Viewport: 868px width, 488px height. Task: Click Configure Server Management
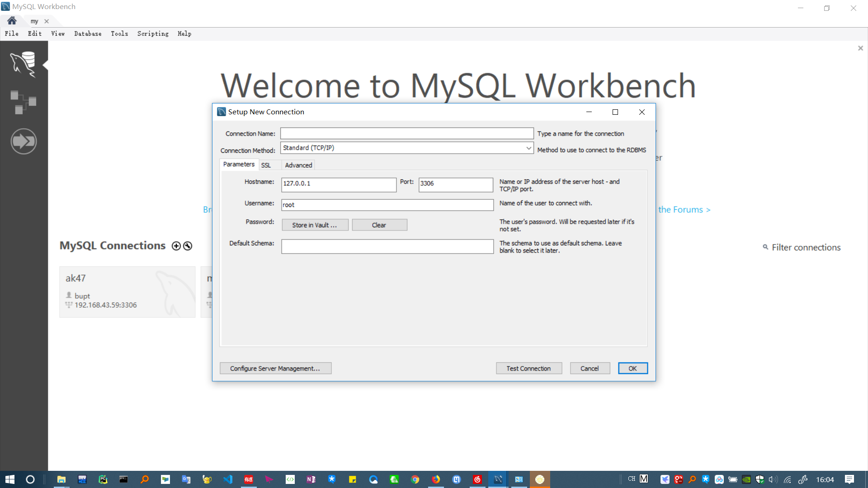tap(276, 368)
